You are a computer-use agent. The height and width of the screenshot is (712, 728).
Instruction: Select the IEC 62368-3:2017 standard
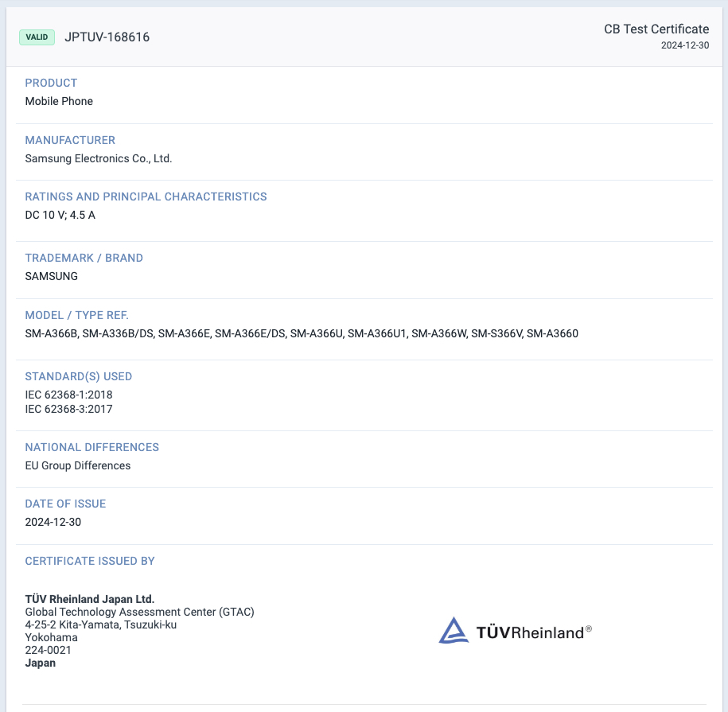click(x=68, y=409)
